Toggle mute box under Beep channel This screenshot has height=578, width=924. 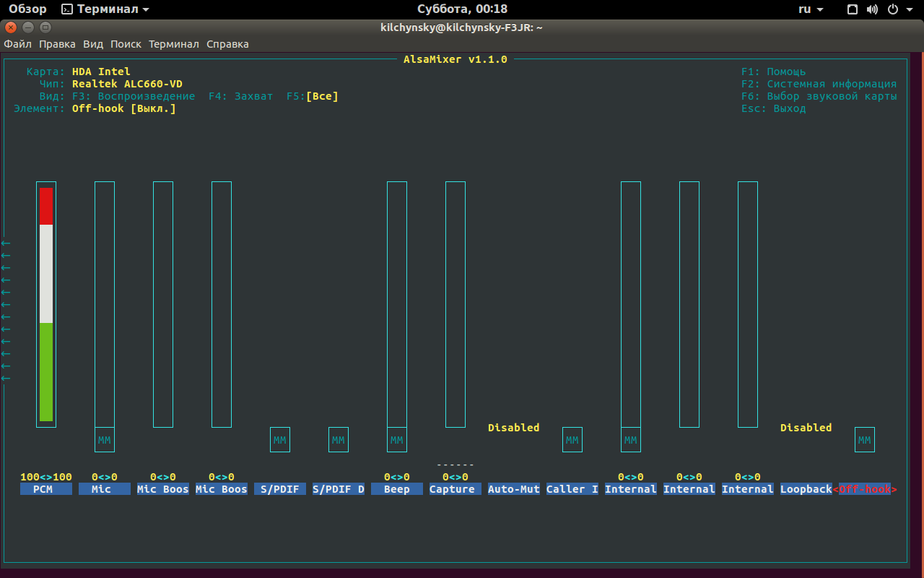[x=397, y=440]
